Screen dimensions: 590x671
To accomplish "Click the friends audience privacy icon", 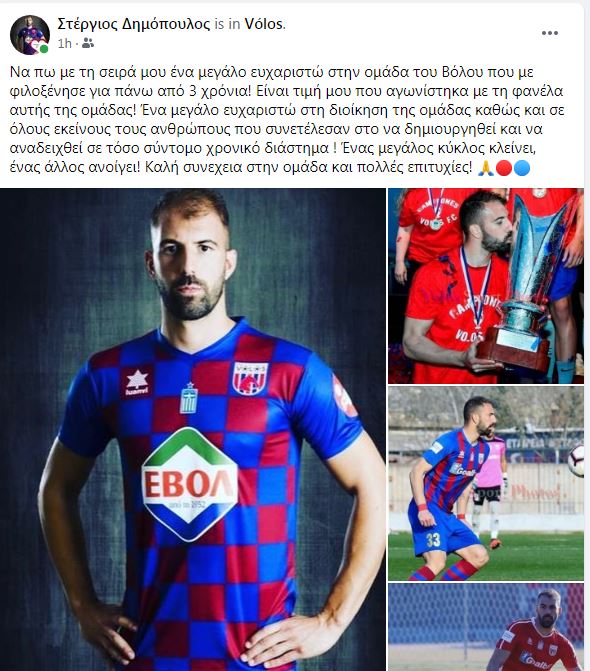I will (x=88, y=43).
